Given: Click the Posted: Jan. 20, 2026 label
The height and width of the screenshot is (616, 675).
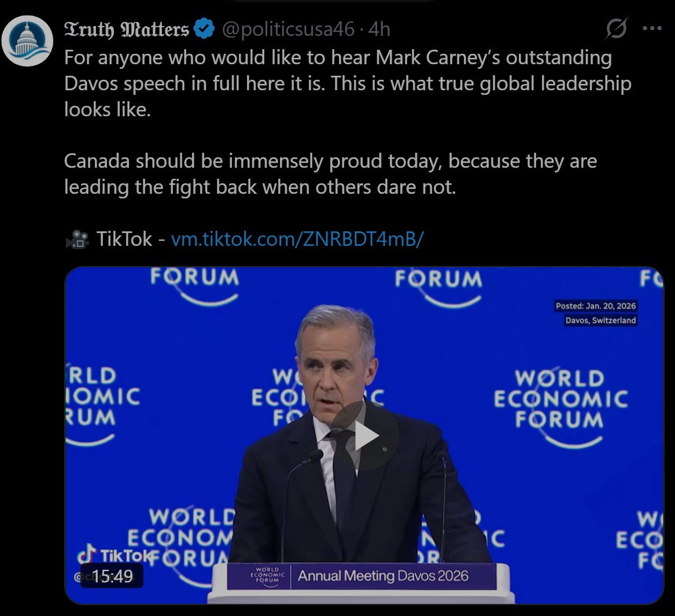Looking at the screenshot, I should coord(595,306).
